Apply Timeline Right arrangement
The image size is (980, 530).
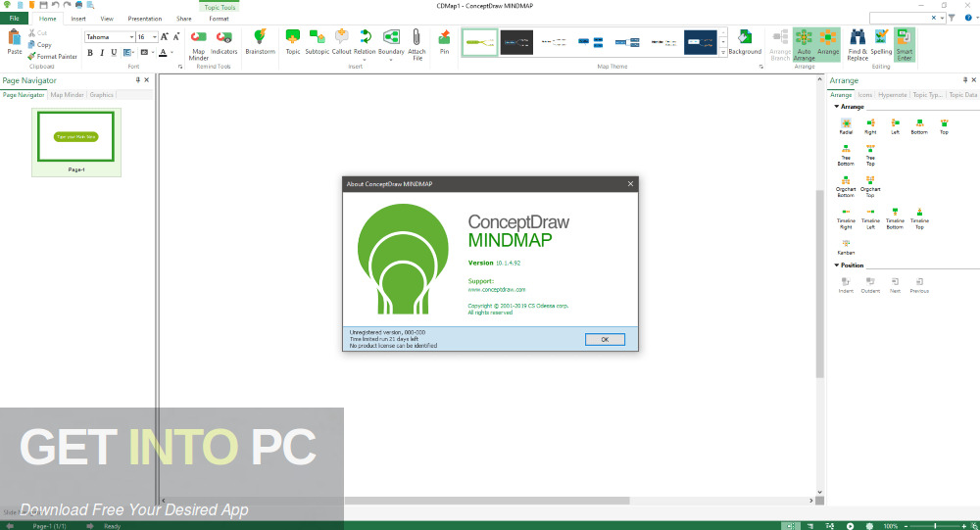coord(846,218)
